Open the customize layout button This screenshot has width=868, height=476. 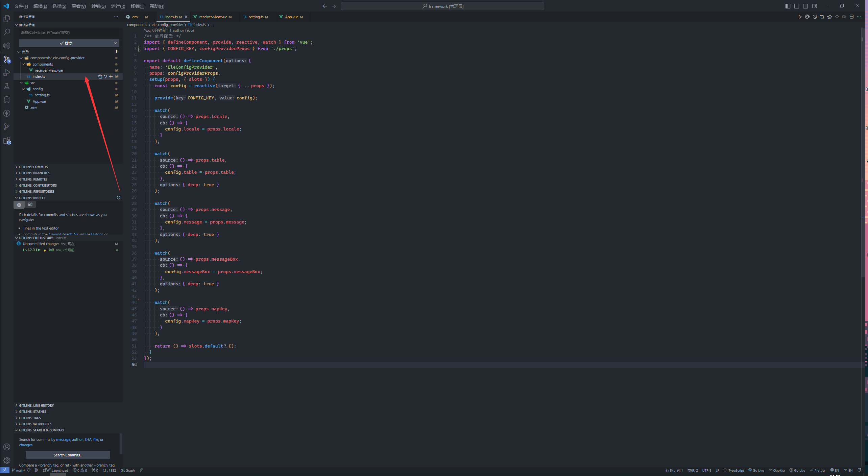(814, 6)
